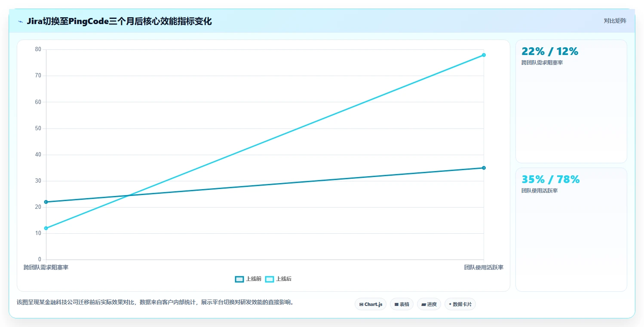Click the y-axis tick label 10
644x327 pixels.
[38, 233]
